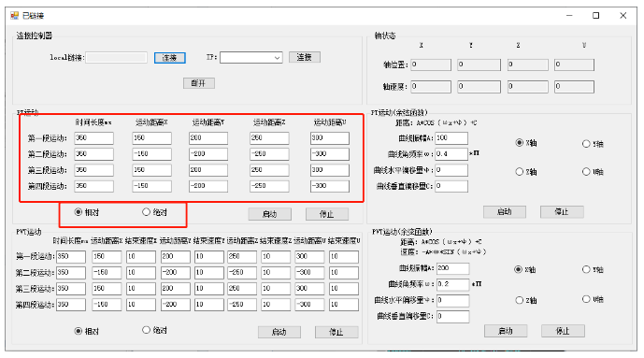The height and width of the screenshot is (358, 644).
Task: Click the U 轴速度 field
Action: tap(574, 87)
